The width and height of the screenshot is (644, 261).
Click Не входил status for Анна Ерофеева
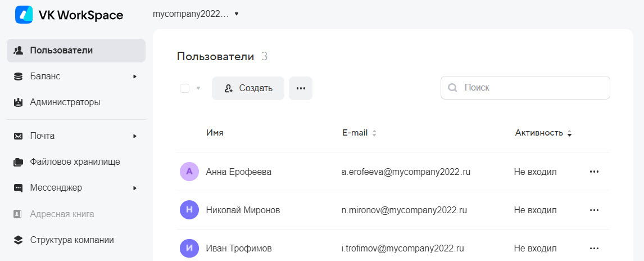click(535, 172)
